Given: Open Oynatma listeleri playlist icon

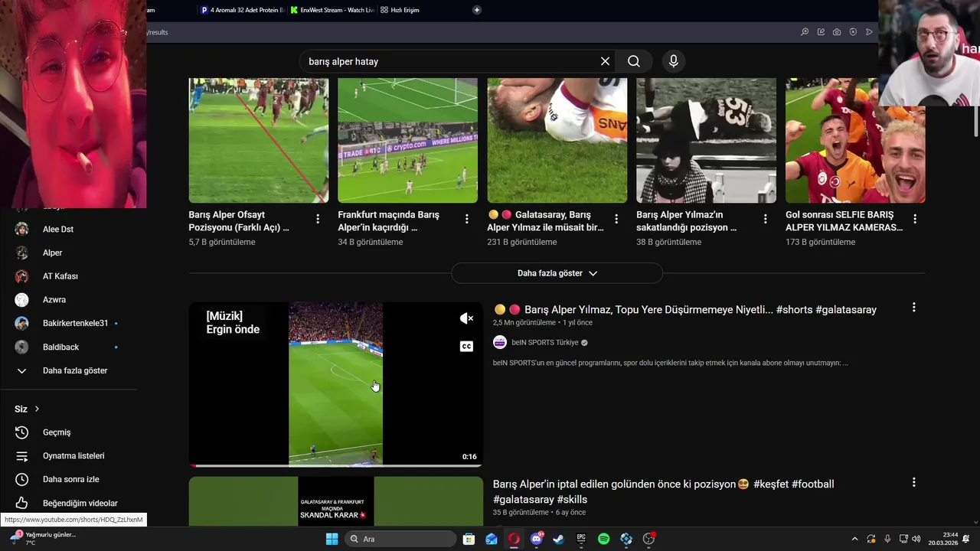Looking at the screenshot, I should click(x=22, y=456).
